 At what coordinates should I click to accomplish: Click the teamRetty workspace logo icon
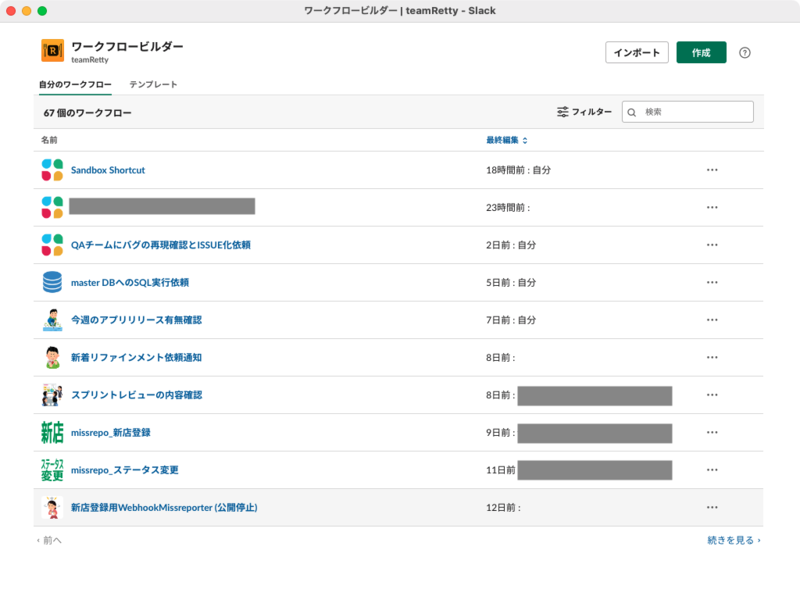pyautogui.click(x=53, y=51)
